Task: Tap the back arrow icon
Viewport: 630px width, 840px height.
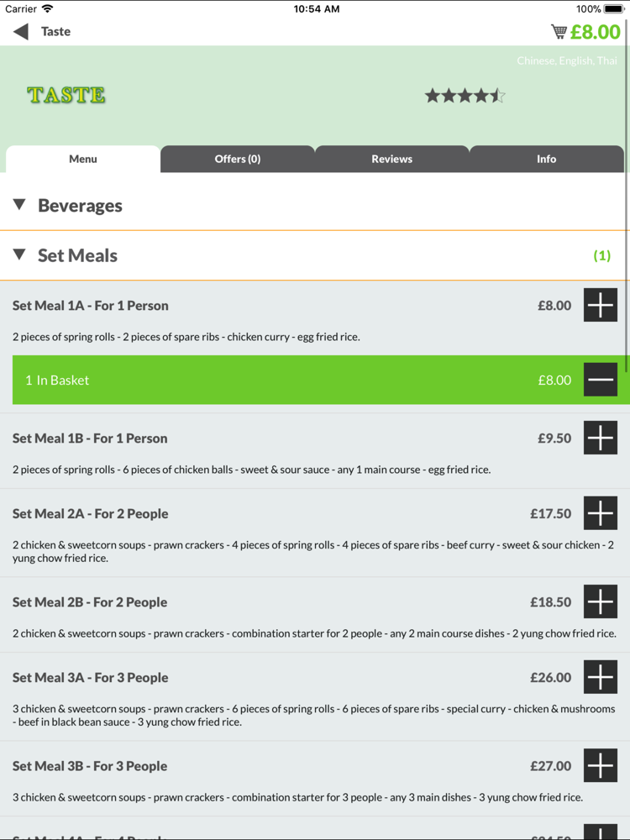Action: (21, 32)
